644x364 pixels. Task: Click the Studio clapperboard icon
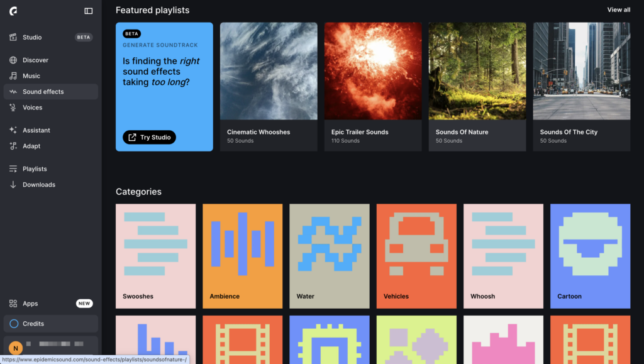tap(13, 37)
